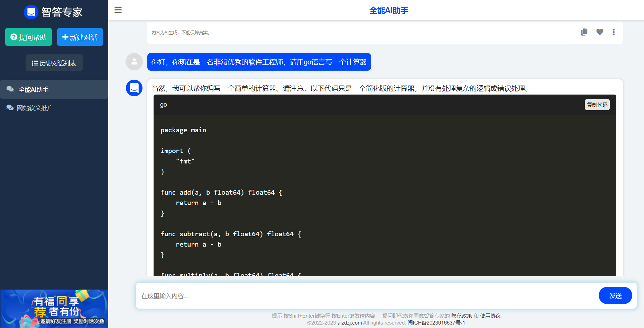The height and width of the screenshot is (328, 644).
Task: Start a new chat with 新建对话
Action: click(80, 37)
